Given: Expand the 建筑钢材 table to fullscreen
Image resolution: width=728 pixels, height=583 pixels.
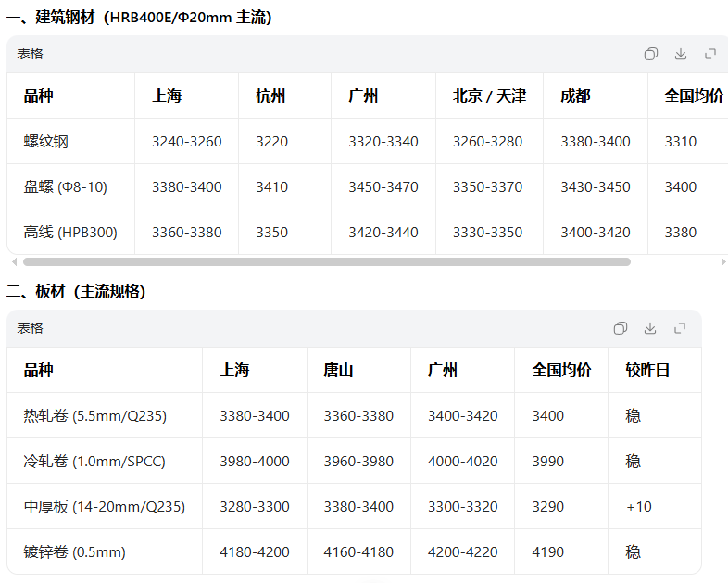Looking at the screenshot, I should (710, 54).
